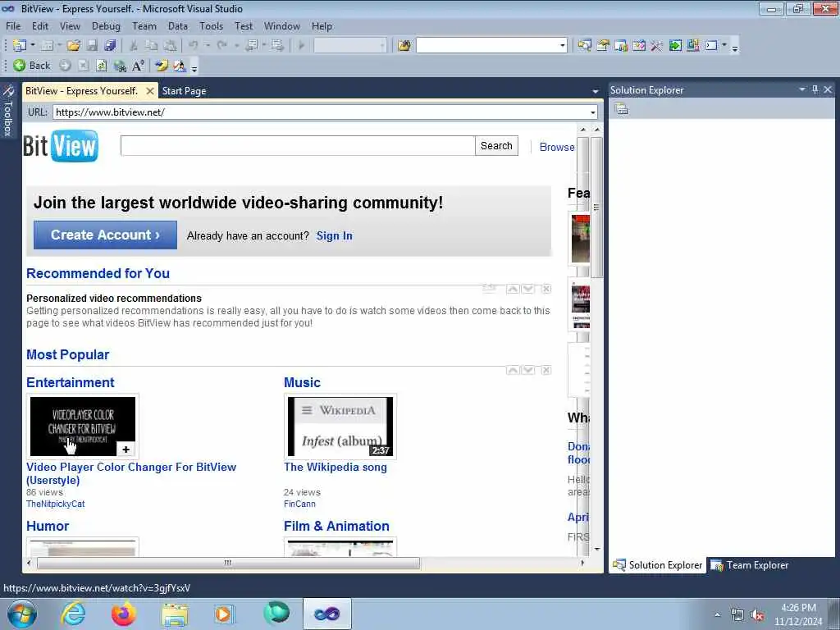Click the How Do I help icon
Image resolution: width=840 pixels, height=630 pixels.
coord(161,66)
